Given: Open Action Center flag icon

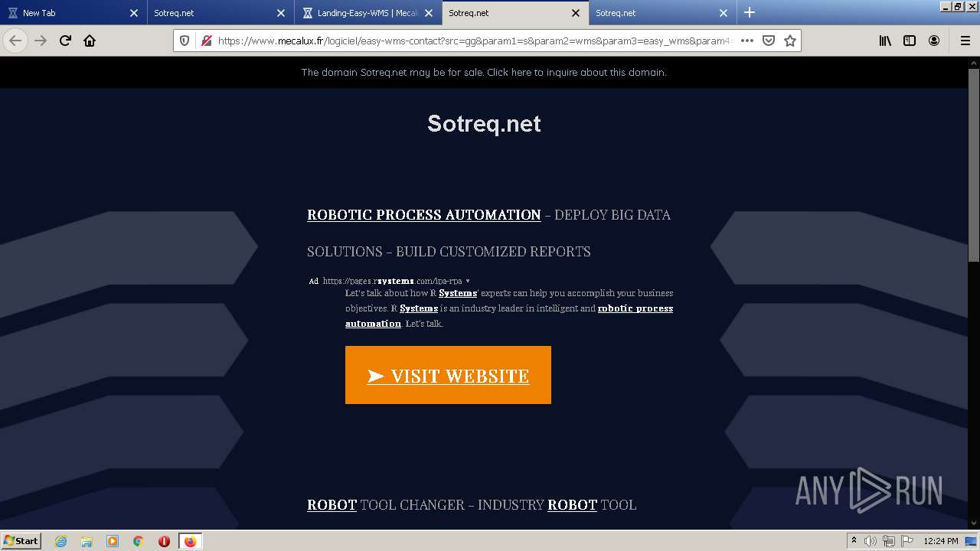Looking at the screenshot, I should click(x=906, y=541).
